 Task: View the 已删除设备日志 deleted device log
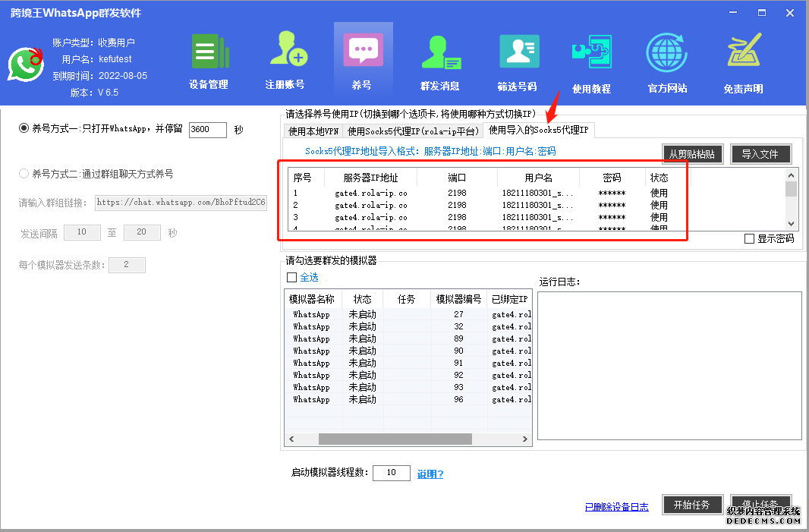coord(617,505)
